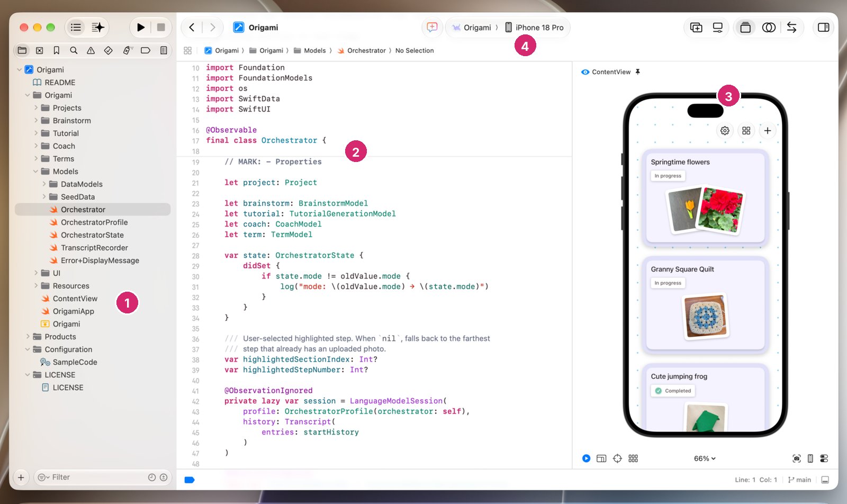Run the Origami app with the play button

(140, 27)
